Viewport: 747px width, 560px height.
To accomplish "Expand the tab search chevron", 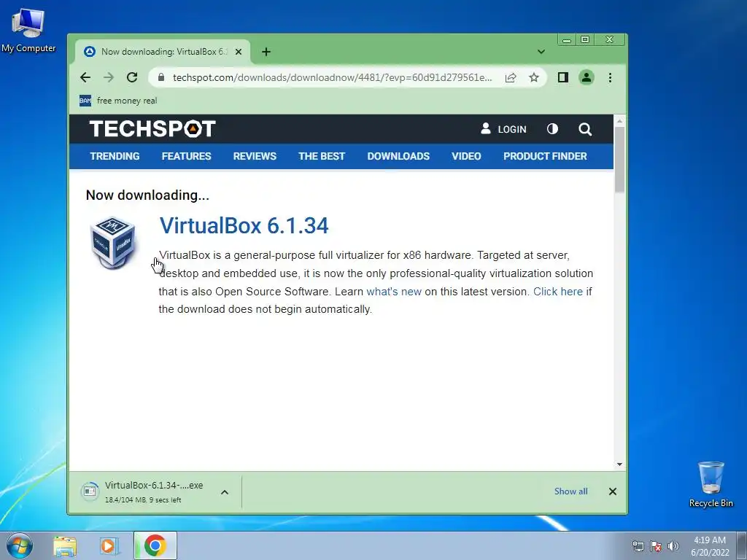I will 541,52.
